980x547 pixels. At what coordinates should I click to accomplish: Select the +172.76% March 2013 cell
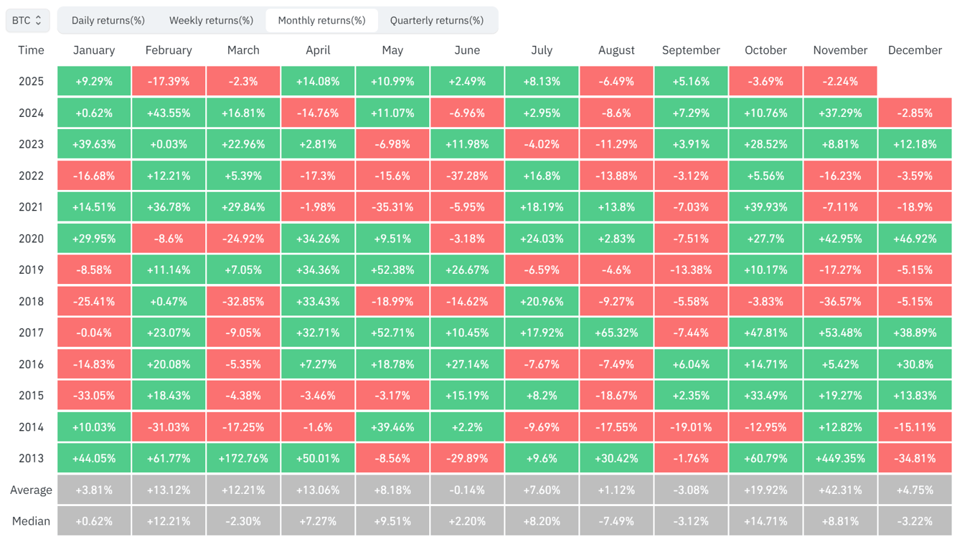pyautogui.click(x=243, y=458)
